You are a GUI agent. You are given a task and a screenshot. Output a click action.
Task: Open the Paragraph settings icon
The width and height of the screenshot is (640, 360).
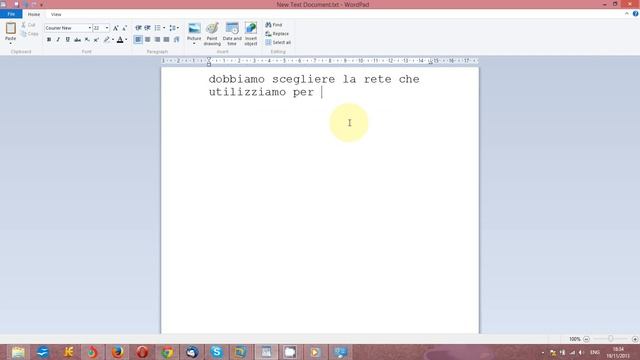[176, 40]
